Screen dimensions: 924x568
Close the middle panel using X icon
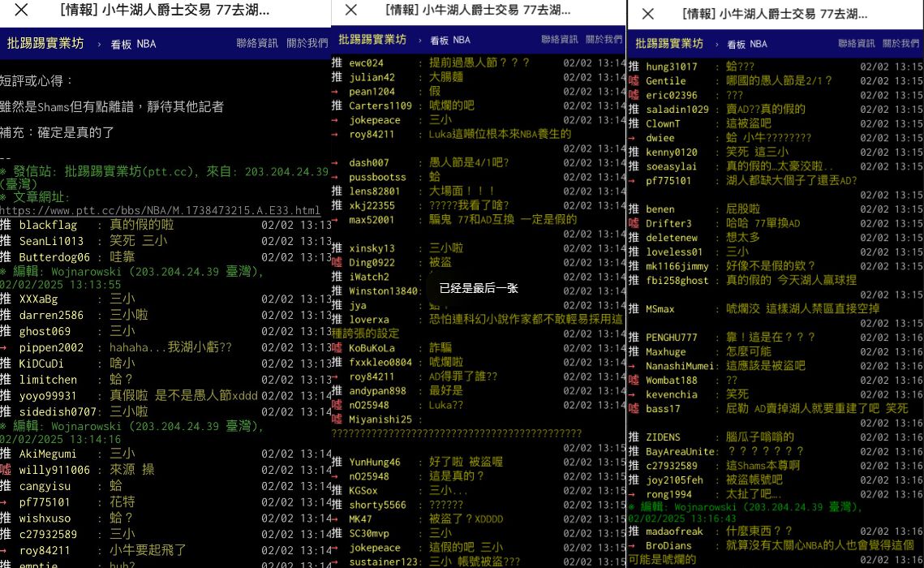(x=350, y=11)
